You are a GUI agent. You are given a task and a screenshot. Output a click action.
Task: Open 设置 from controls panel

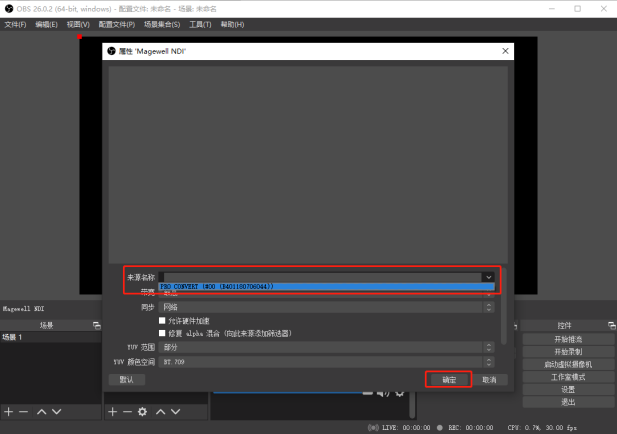(568, 390)
